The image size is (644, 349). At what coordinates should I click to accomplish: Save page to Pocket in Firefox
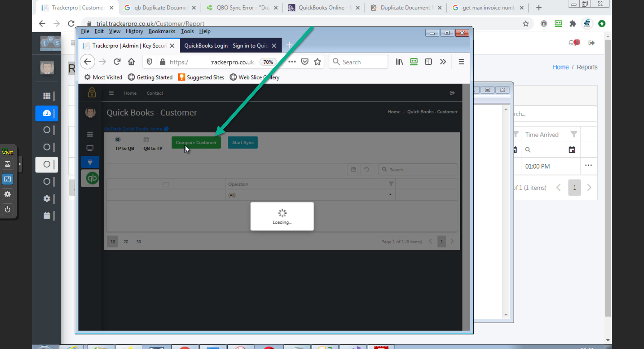305,62
